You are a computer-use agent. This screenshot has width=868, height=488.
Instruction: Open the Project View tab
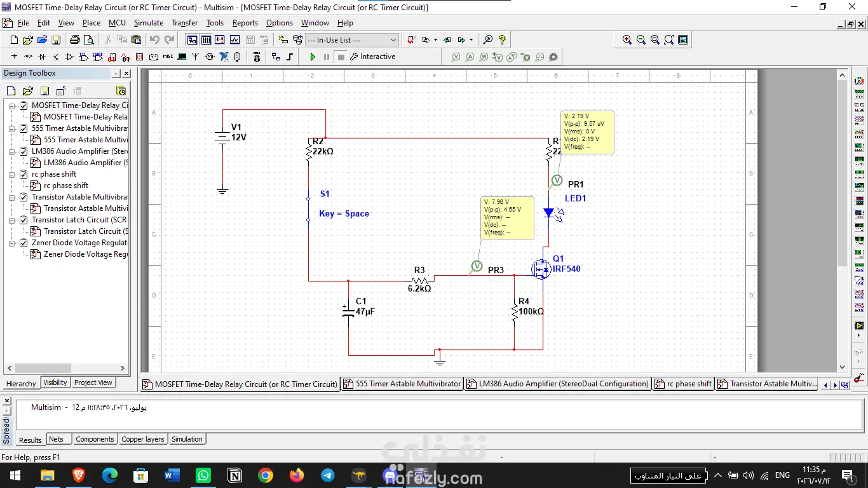point(93,383)
